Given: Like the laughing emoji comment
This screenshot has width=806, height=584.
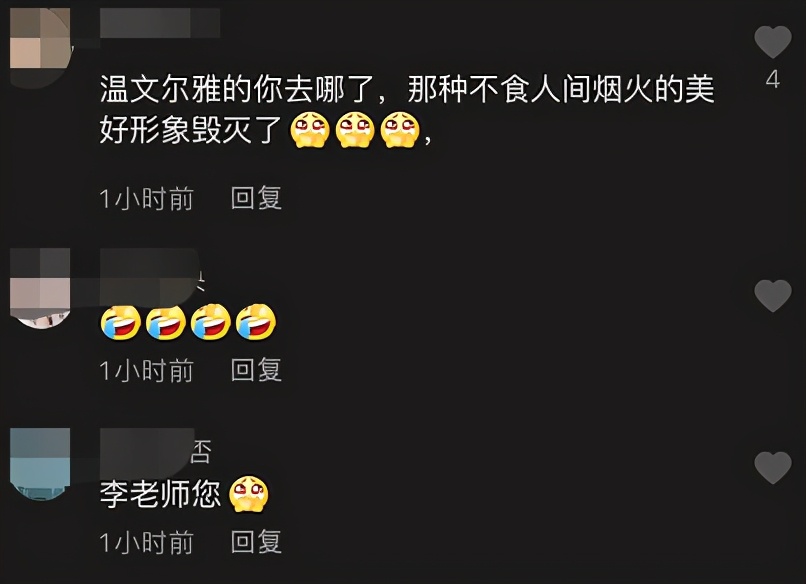Looking at the screenshot, I should pos(773,296).
